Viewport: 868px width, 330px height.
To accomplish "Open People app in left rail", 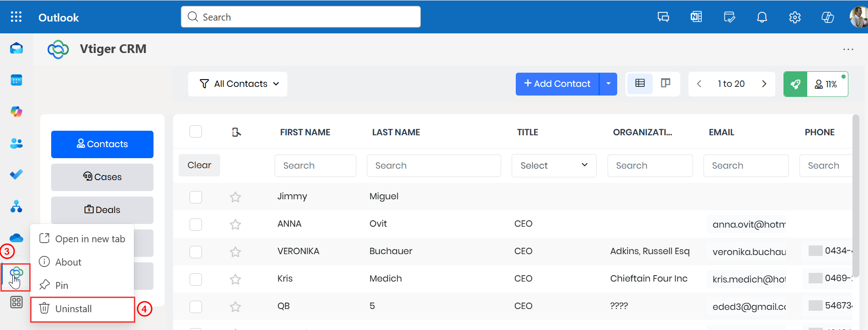I will coord(16,143).
